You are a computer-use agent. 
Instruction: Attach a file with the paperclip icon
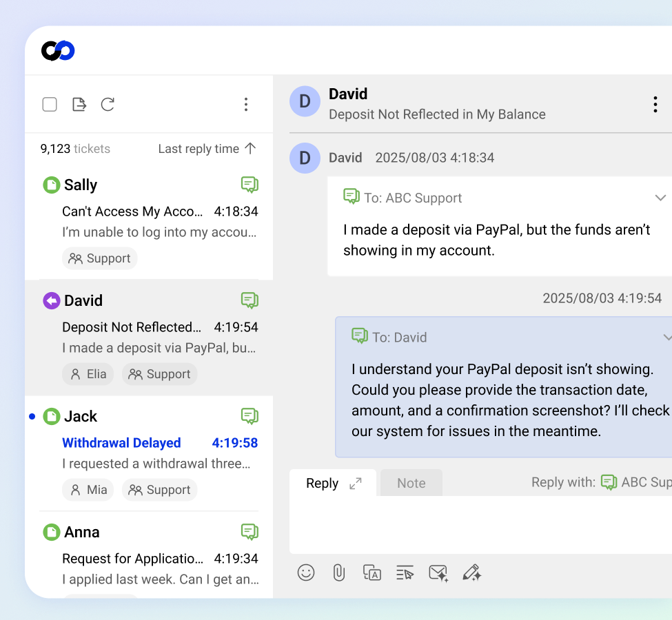pyautogui.click(x=339, y=572)
